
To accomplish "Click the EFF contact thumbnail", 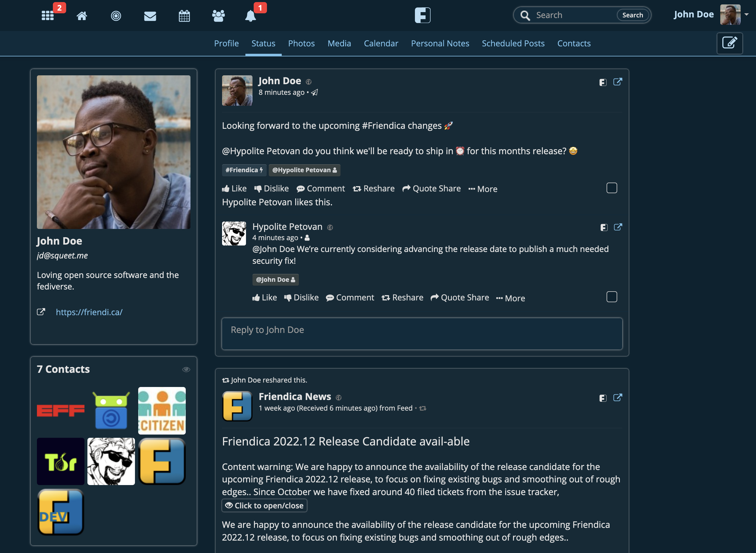I will click(61, 410).
